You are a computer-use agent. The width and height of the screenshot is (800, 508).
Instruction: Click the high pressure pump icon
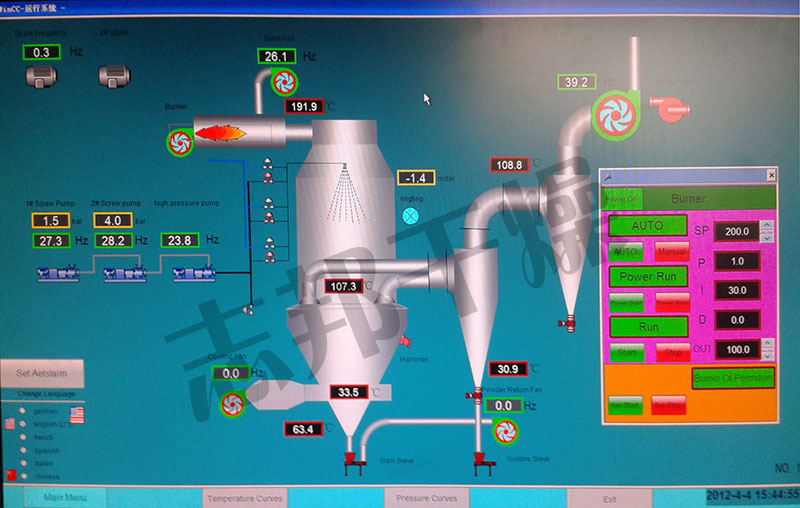click(189, 271)
